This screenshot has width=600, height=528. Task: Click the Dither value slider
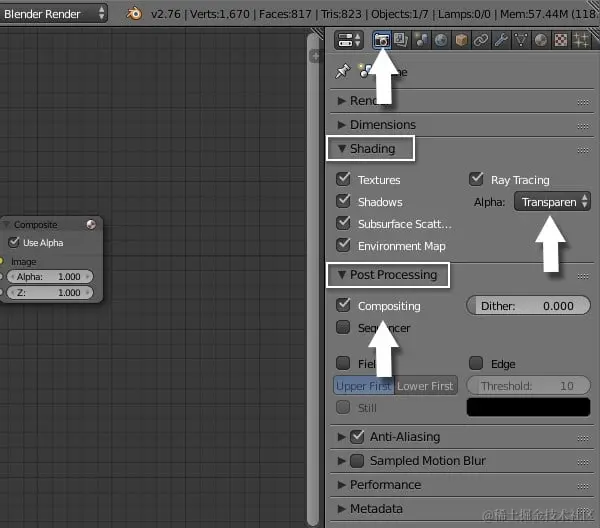pyautogui.click(x=528, y=305)
